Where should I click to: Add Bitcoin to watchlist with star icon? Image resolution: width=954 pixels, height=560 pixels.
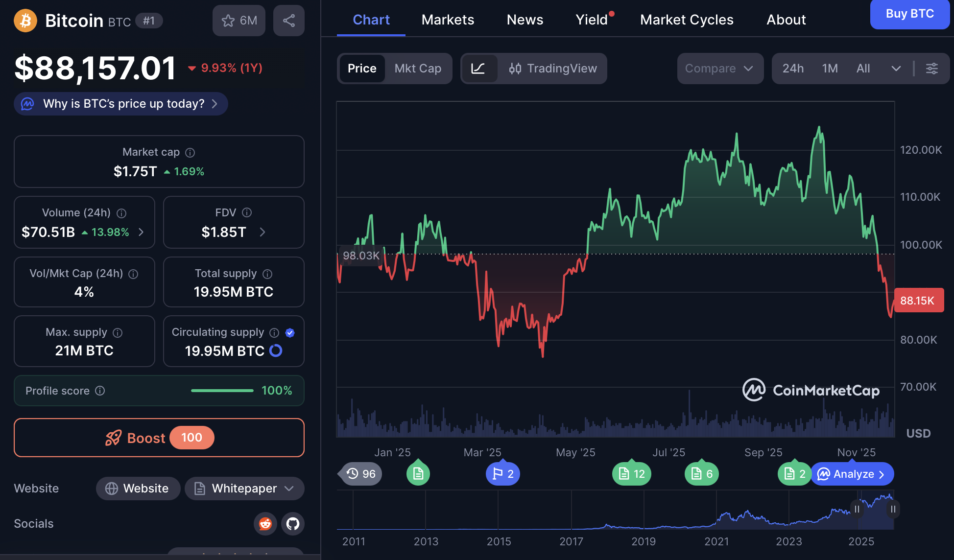[238, 21]
